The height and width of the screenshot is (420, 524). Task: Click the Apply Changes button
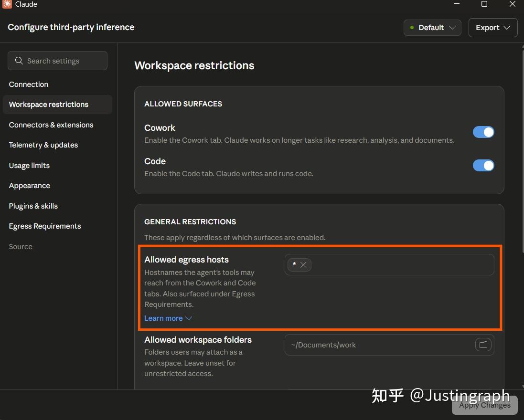[x=484, y=405]
